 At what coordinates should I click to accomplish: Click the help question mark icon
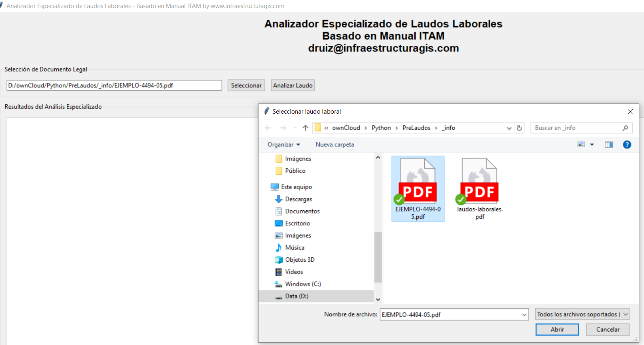[x=627, y=144]
